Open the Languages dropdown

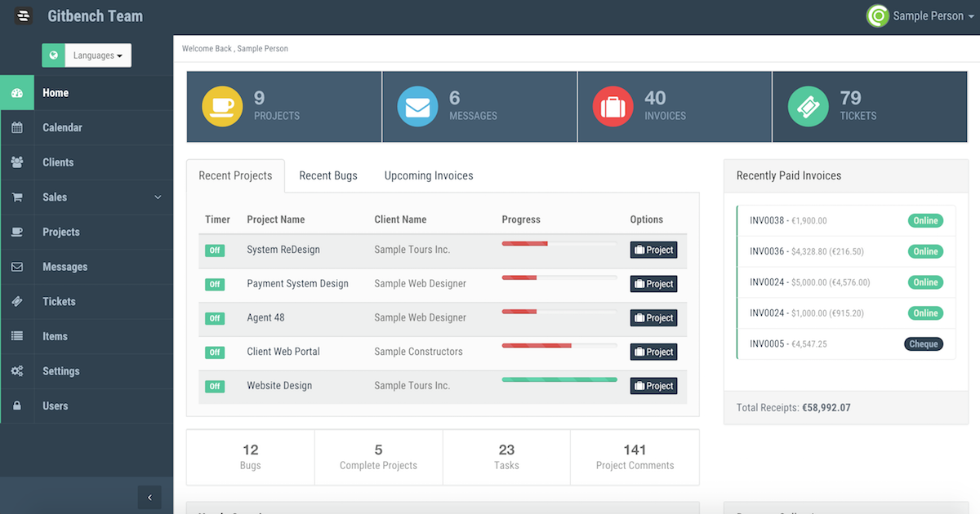click(x=97, y=55)
